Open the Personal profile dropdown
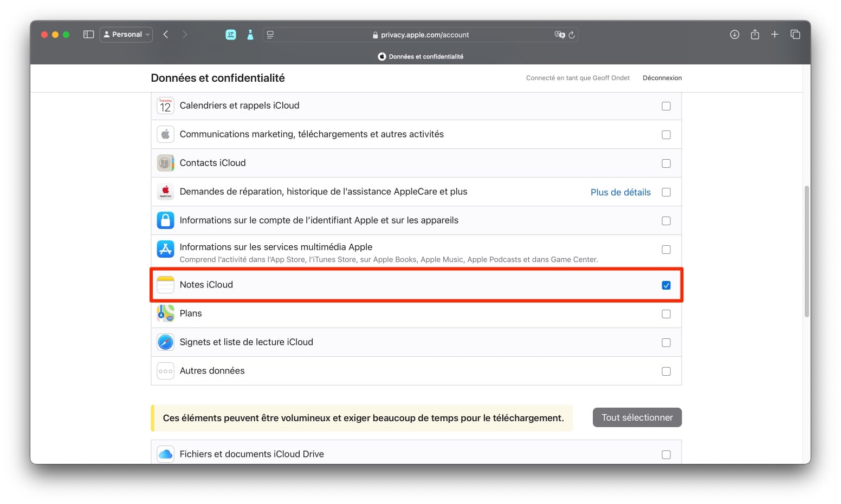The image size is (841, 504). pyautogui.click(x=126, y=35)
